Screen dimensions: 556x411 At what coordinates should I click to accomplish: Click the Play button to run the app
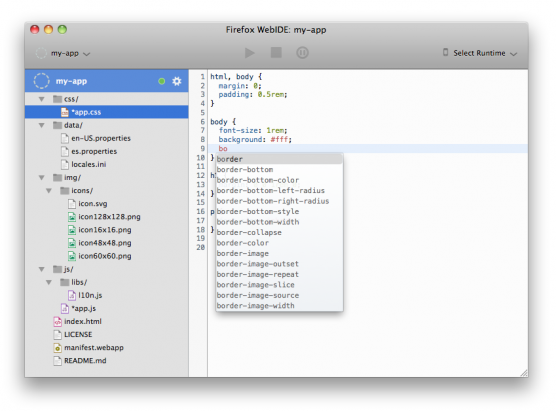[250, 53]
